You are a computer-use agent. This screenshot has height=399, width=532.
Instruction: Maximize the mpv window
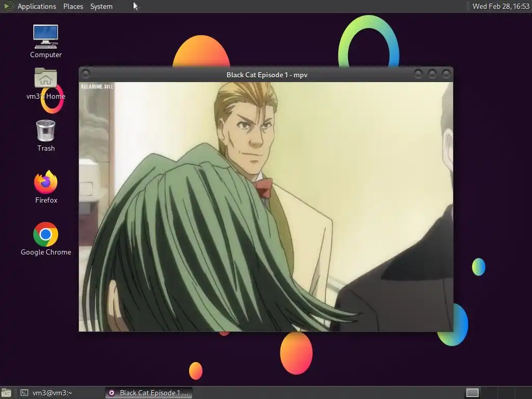coord(432,74)
